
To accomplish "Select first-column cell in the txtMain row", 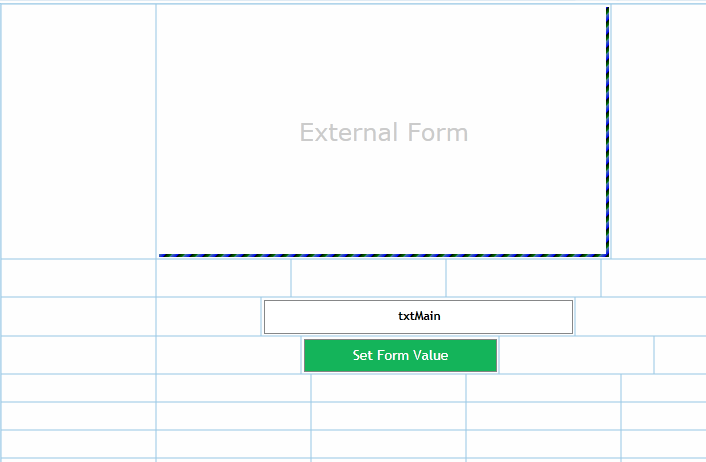I will tap(78, 317).
